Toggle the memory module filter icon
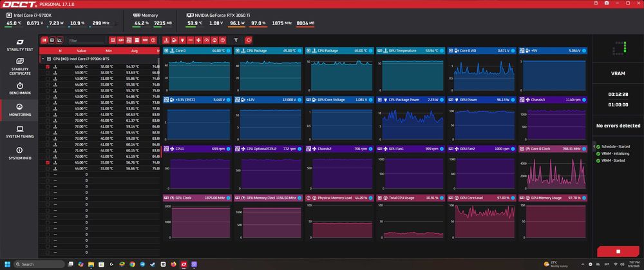 pyautogui.click(x=145, y=40)
